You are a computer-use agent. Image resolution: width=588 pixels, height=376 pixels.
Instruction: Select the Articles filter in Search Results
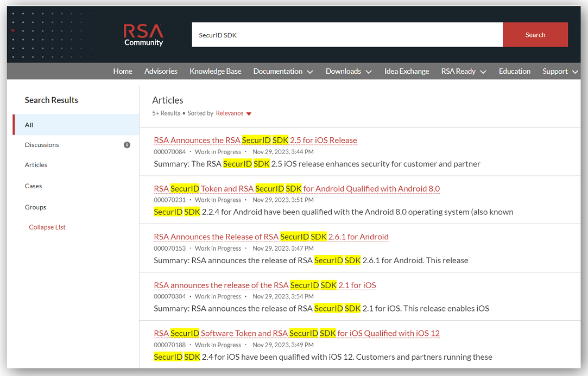coord(36,164)
